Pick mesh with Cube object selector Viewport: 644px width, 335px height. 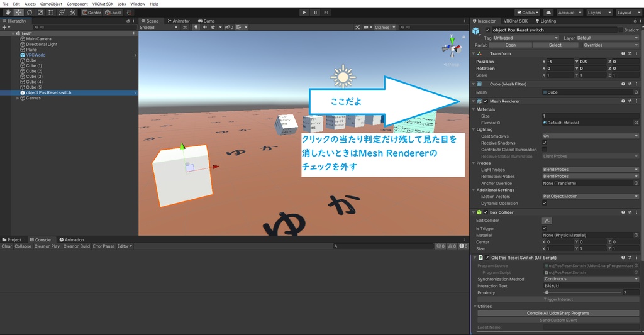coord(636,92)
